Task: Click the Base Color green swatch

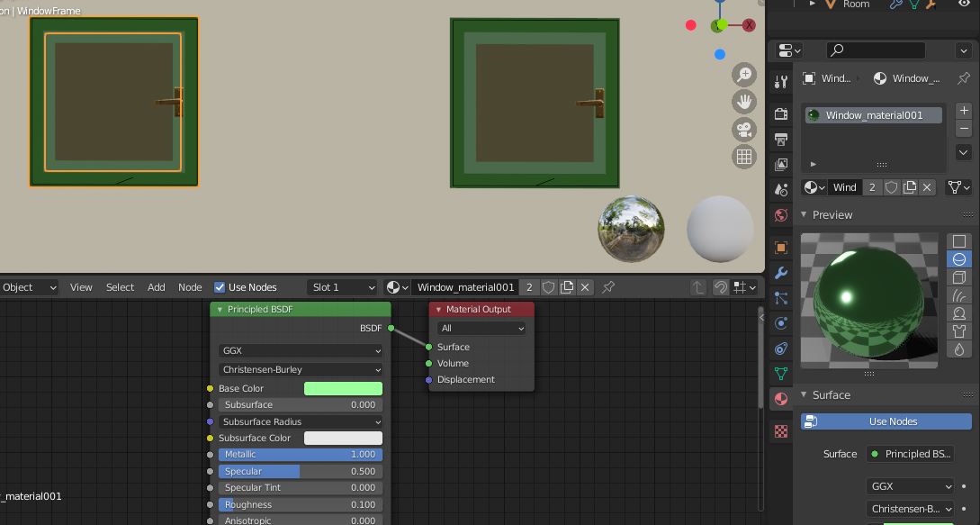Action: tap(343, 389)
